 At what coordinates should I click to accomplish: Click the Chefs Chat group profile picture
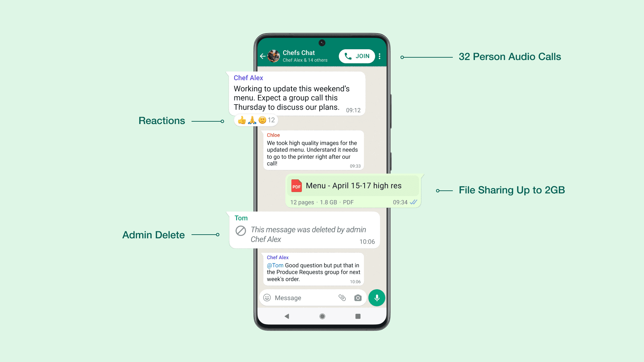pyautogui.click(x=274, y=56)
